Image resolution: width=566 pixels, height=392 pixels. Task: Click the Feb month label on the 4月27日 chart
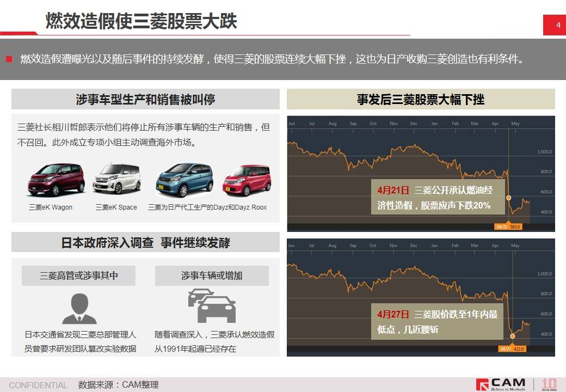click(x=455, y=246)
